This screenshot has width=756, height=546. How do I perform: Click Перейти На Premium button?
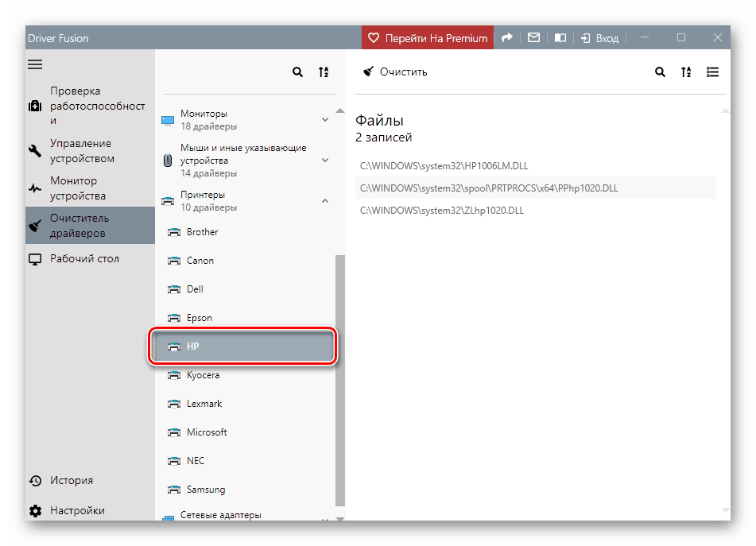(x=428, y=37)
